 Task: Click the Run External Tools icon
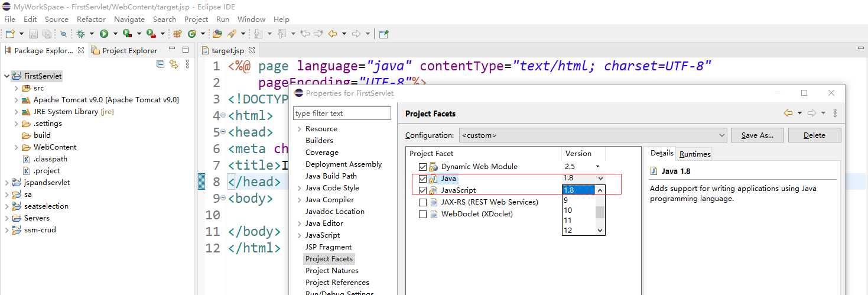[x=151, y=34]
